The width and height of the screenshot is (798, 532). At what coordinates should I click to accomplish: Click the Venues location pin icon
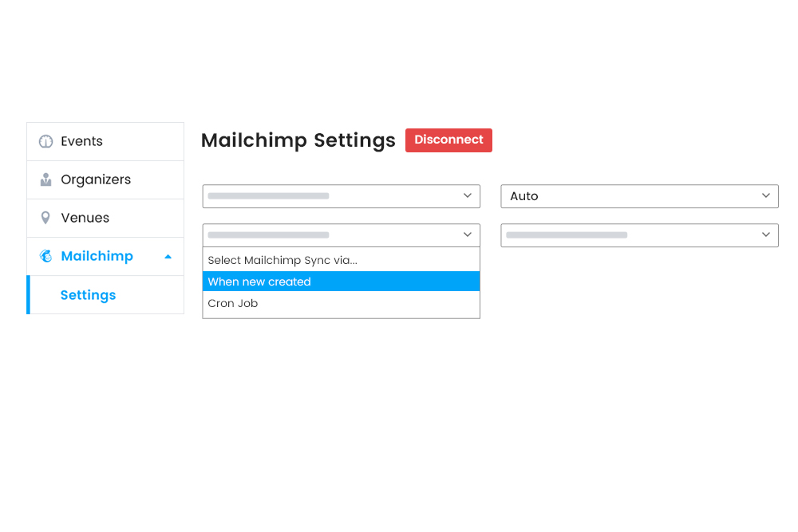point(45,218)
